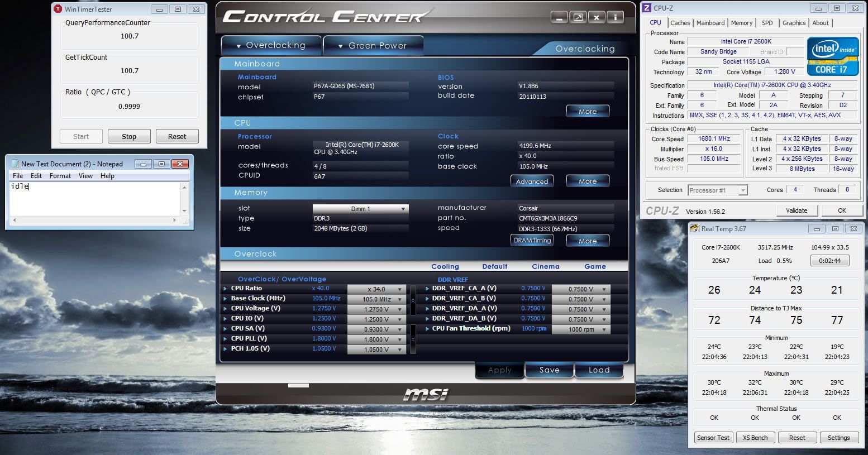Select the Cinema overclock profile
Viewport: 868px width, 455px height.
click(x=546, y=267)
